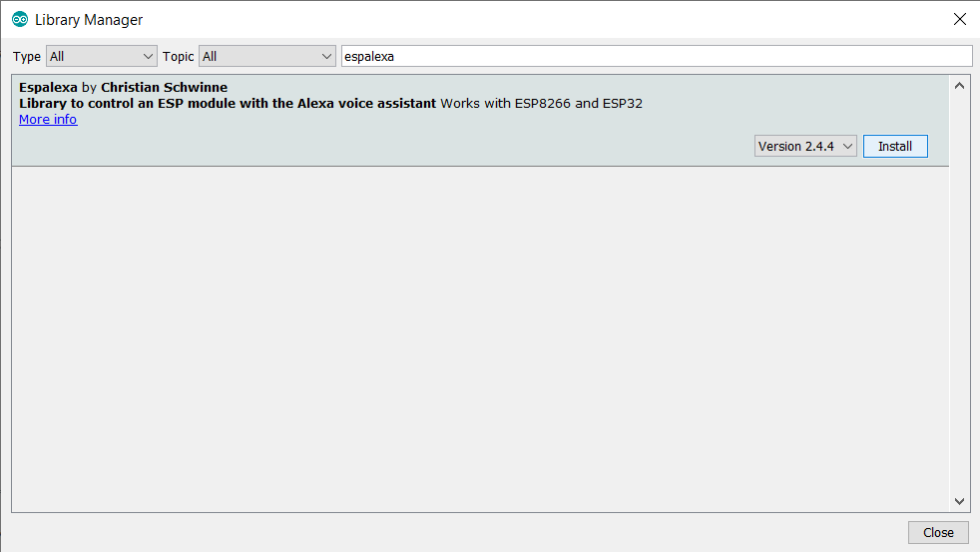Open the Type filter dropdown
Image resolution: width=980 pixels, height=552 pixels.
coord(101,56)
